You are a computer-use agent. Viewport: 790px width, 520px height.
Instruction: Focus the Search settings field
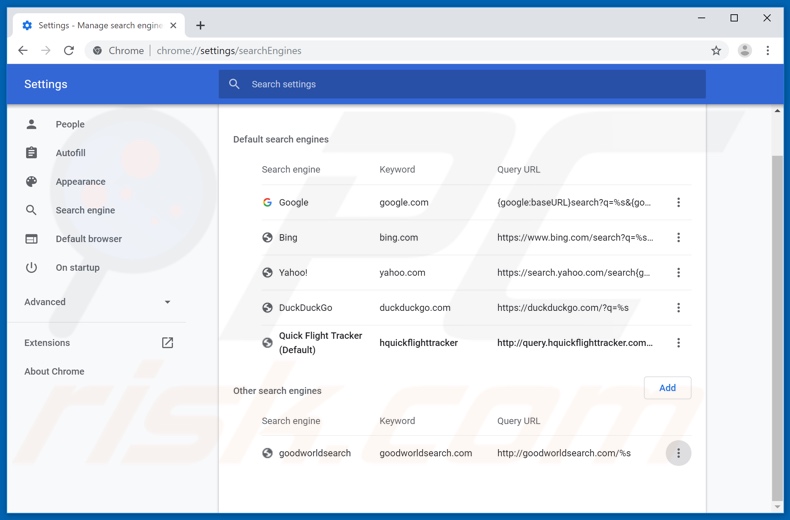462,84
